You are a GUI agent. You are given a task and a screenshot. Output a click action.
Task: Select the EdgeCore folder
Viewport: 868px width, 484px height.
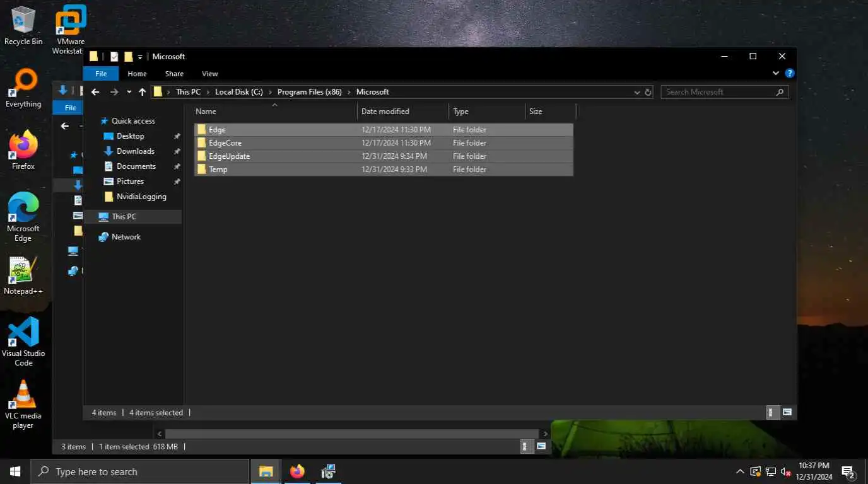[384, 143]
